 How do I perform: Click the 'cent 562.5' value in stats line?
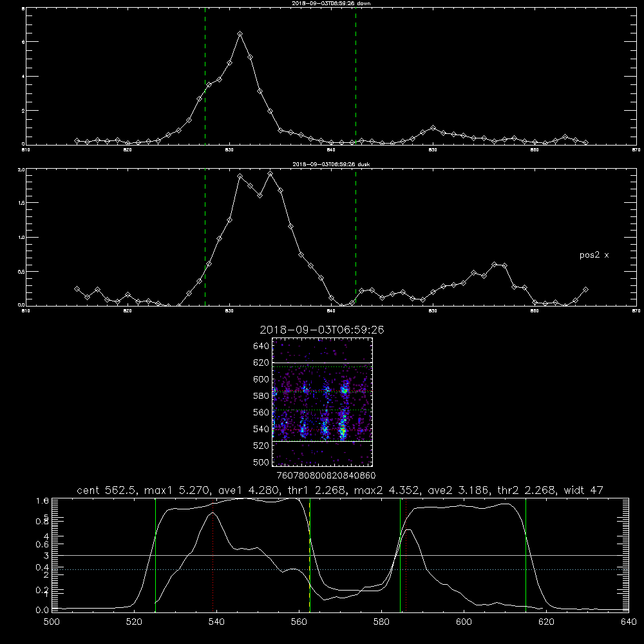pyautogui.click(x=108, y=490)
